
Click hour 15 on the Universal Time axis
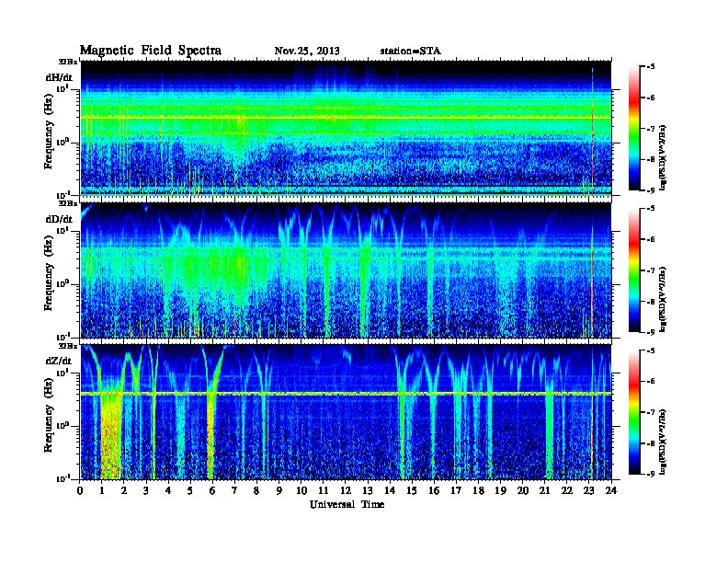click(x=412, y=490)
